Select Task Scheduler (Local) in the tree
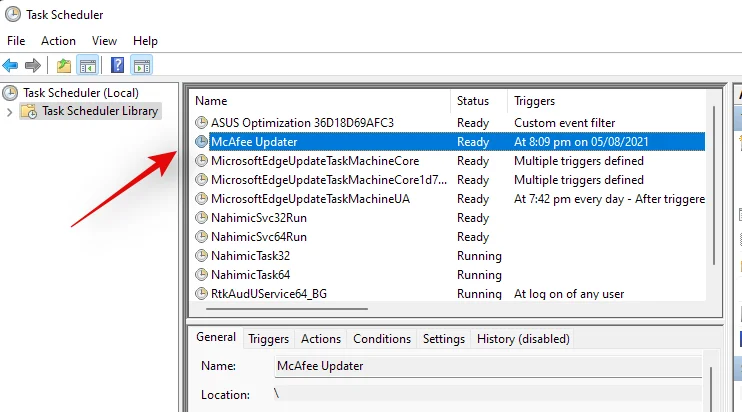The image size is (742, 412). [x=81, y=93]
